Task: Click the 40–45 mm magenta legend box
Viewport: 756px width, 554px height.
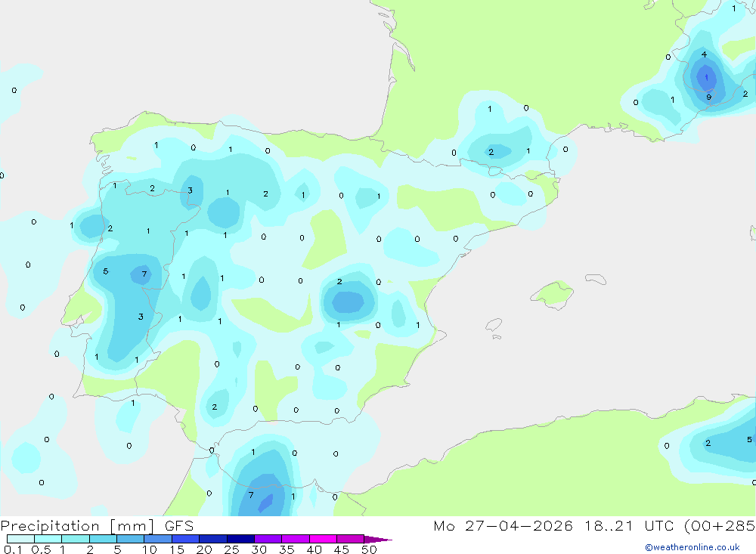Action: click(323, 539)
